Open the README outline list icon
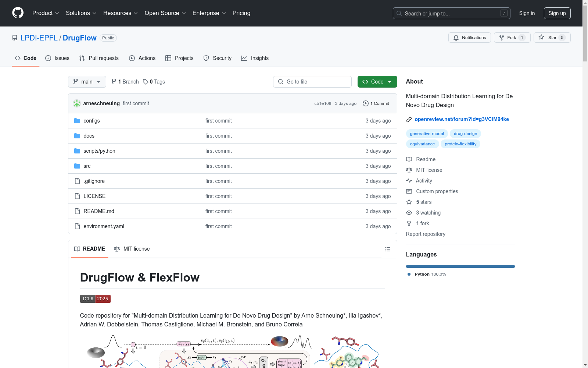 387,249
